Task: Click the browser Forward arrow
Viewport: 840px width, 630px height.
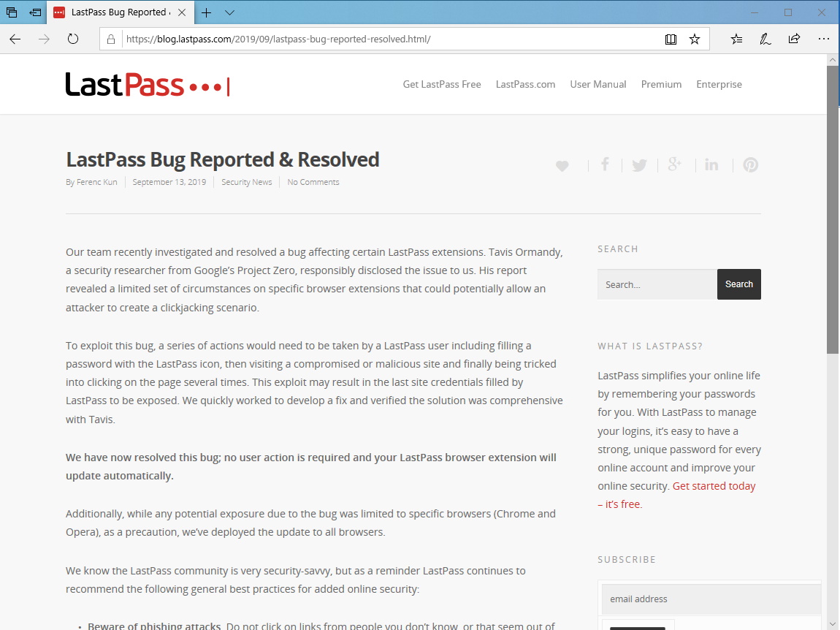Action: (x=44, y=39)
